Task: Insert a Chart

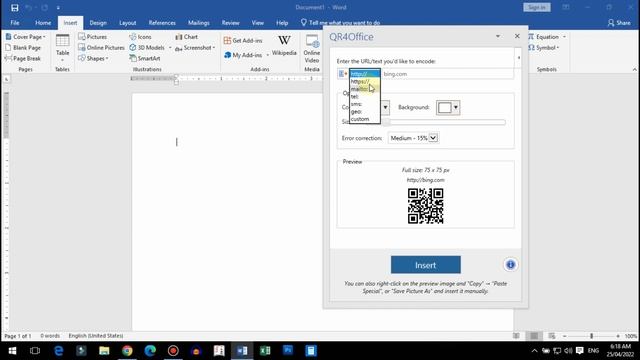Action: 187,37
